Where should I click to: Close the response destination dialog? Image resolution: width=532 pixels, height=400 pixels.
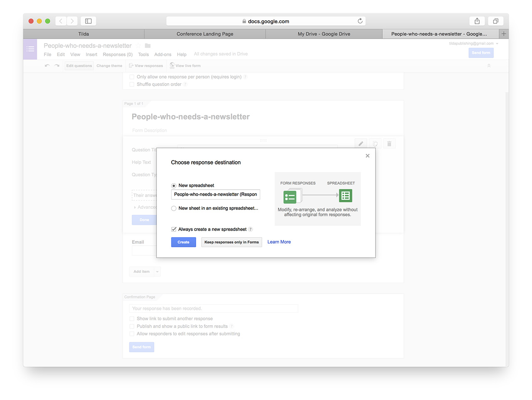tap(367, 156)
